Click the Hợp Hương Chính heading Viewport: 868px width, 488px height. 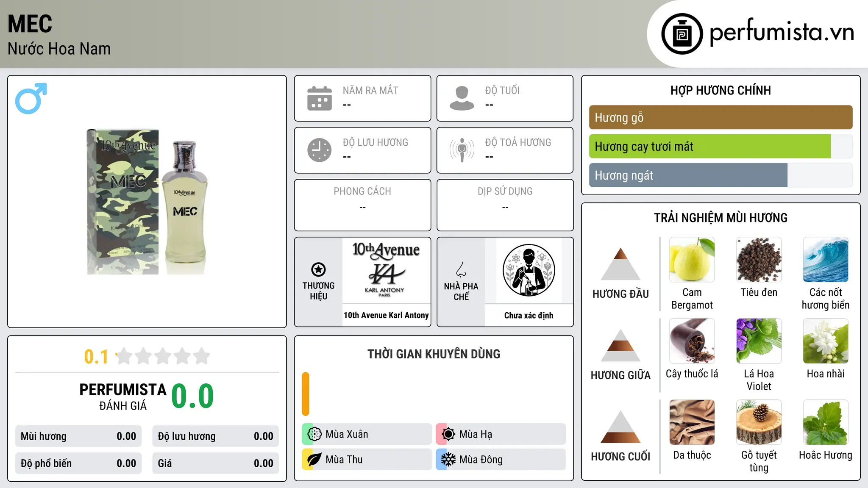point(721,90)
